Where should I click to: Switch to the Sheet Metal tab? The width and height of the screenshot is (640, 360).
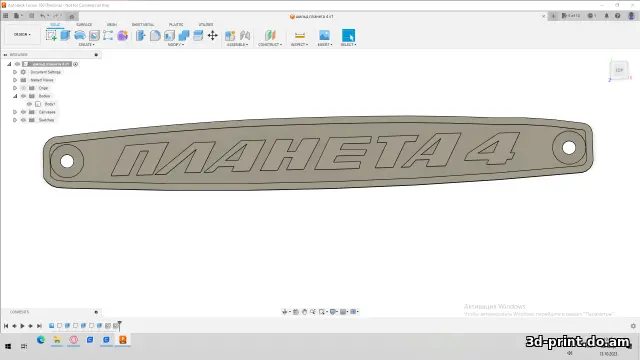(143, 24)
